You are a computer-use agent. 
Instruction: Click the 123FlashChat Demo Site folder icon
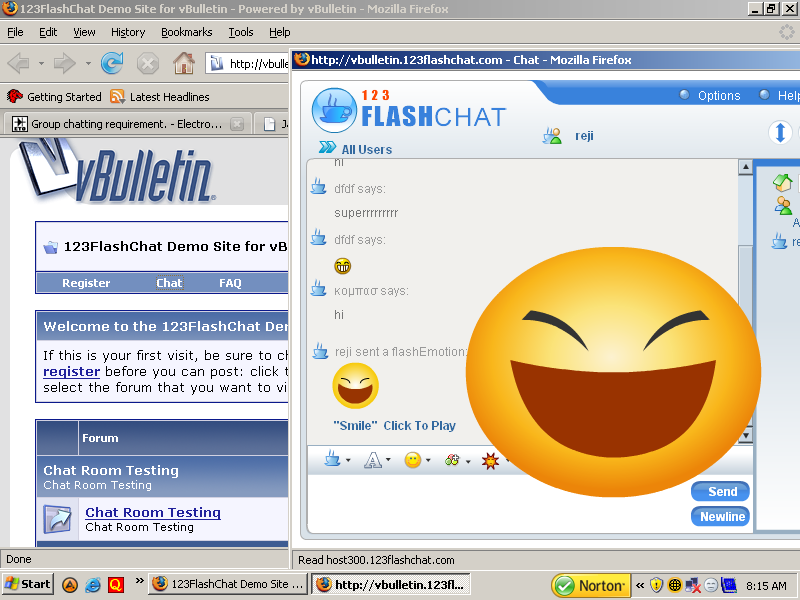[x=51, y=247]
